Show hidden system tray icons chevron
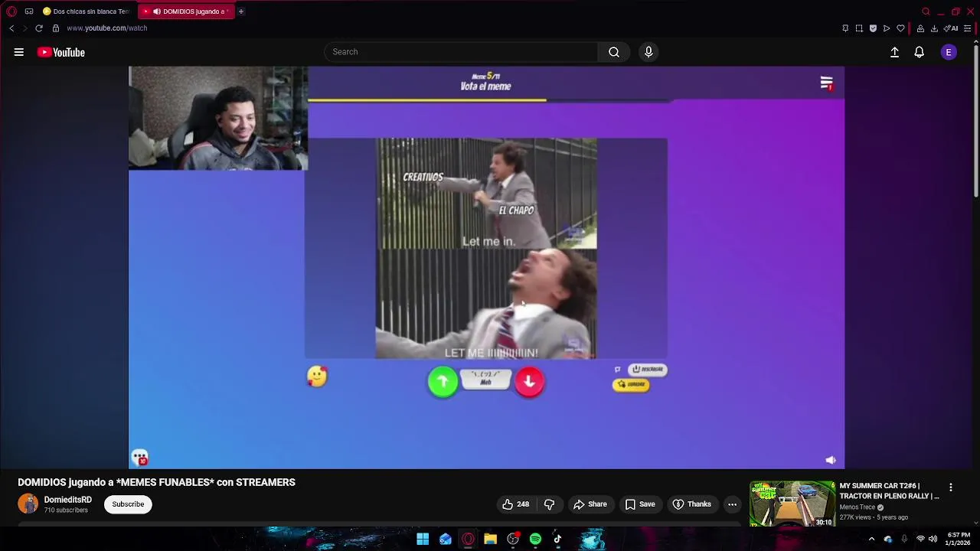 point(871,540)
